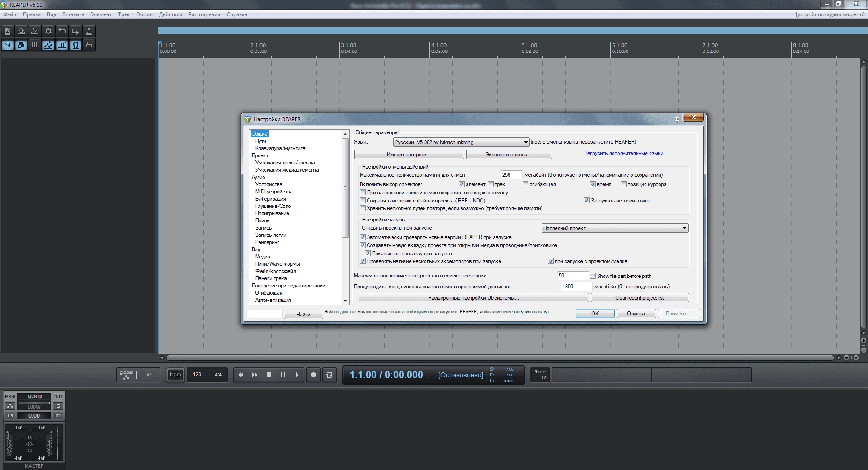Mute the master track with m button
This screenshot has width=868, height=470.
(58, 415)
